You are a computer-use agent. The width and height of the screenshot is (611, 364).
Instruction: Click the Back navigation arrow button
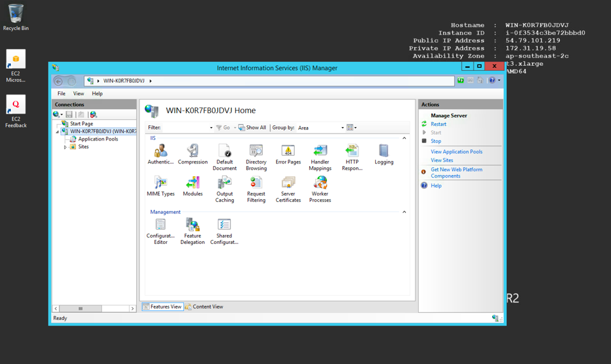(x=58, y=81)
